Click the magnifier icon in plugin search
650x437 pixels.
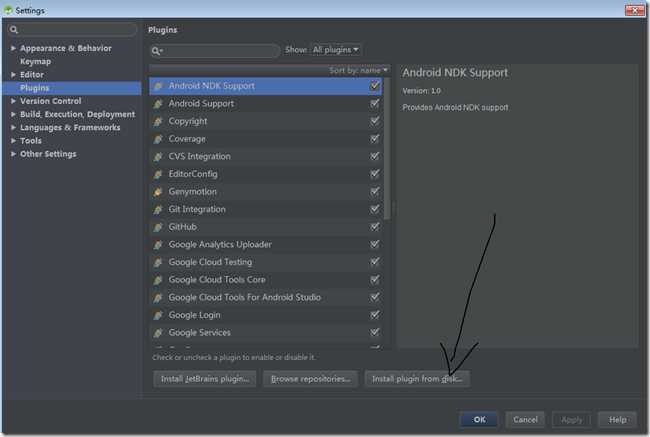pyautogui.click(x=156, y=51)
